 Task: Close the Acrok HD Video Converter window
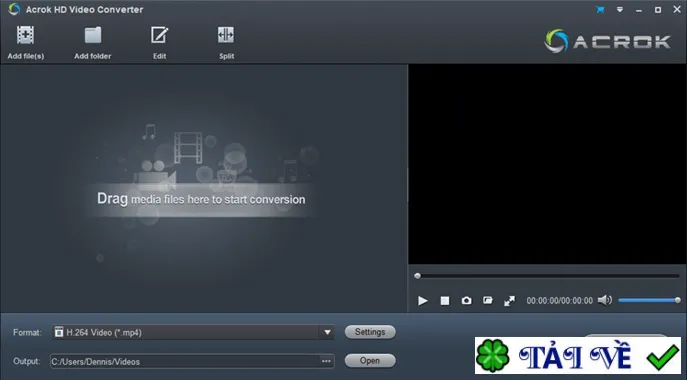[677, 9]
